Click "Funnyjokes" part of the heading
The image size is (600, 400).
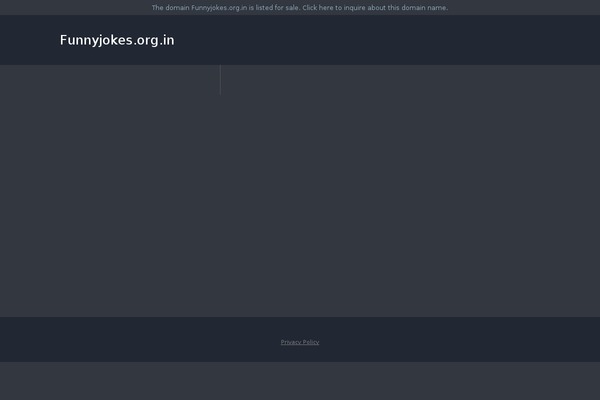[x=96, y=40]
